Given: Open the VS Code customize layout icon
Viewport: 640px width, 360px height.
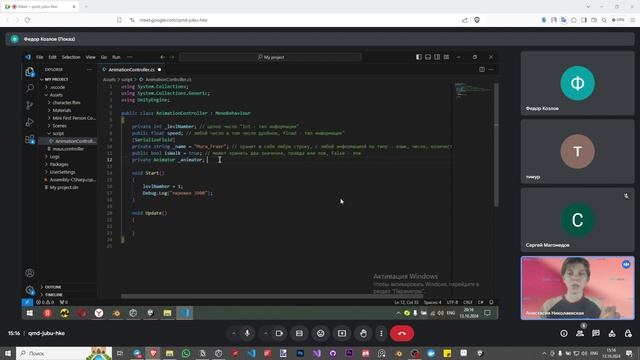Looking at the screenshot, I should (x=447, y=57).
